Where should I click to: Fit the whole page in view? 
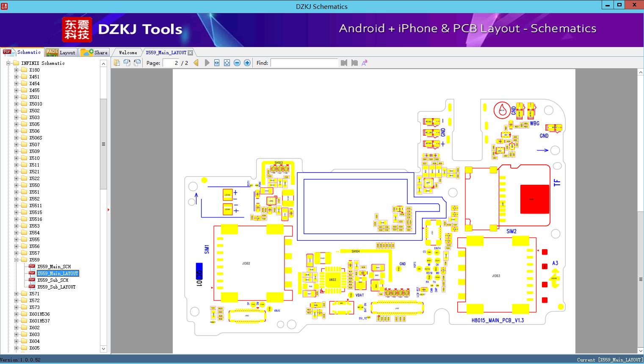pos(227,63)
